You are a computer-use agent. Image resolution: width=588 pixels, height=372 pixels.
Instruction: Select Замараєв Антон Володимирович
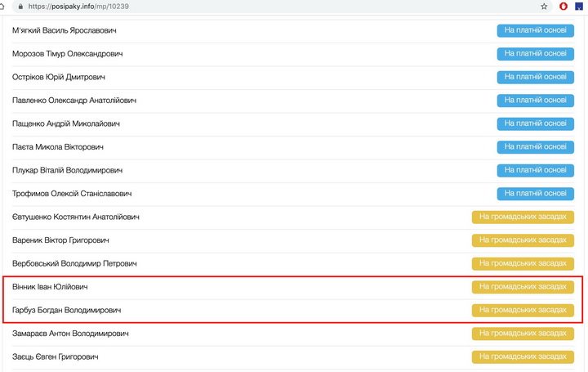69,334
